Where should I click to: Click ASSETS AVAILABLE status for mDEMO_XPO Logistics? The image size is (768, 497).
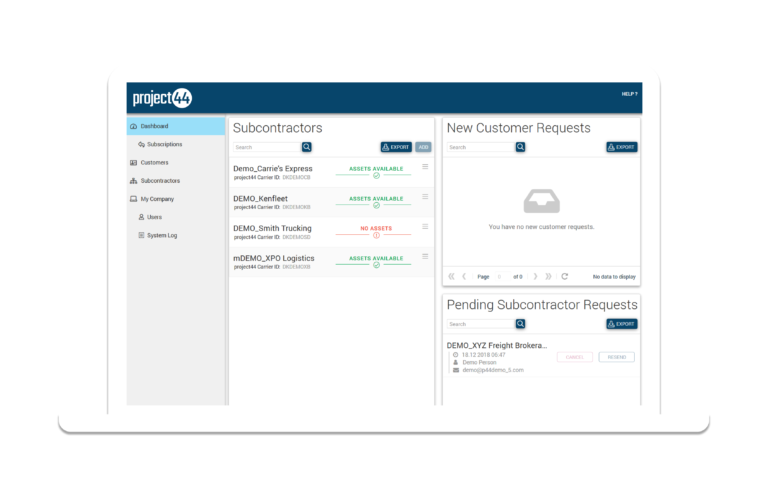click(x=376, y=259)
